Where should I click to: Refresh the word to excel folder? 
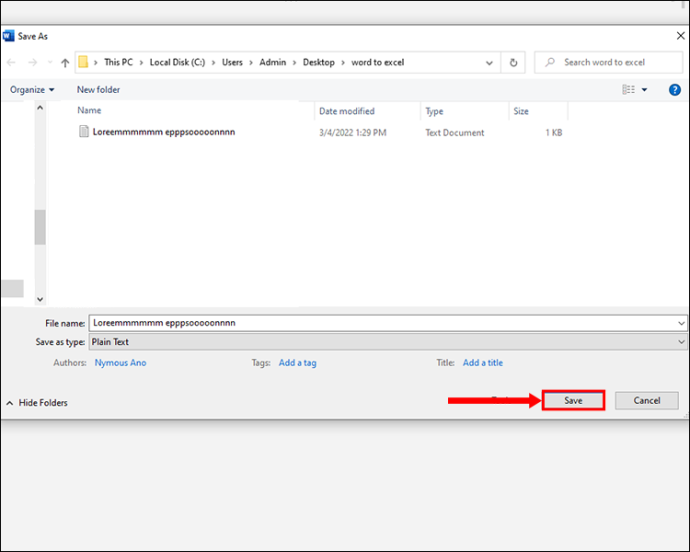click(x=513, y=63)
